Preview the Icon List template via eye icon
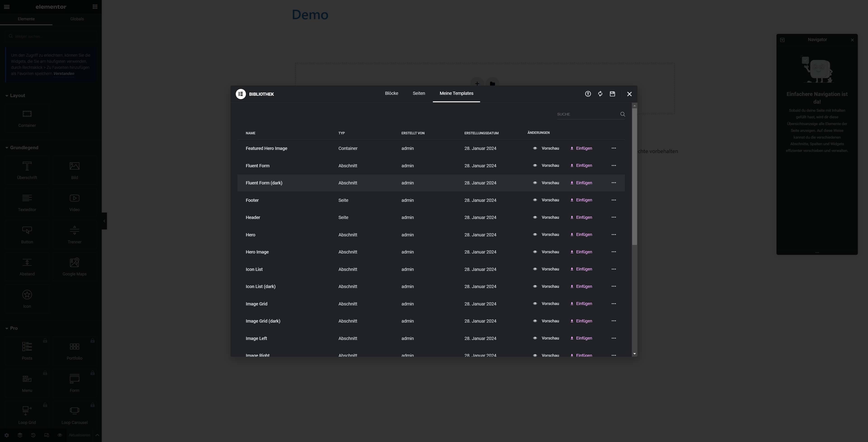This screenshot has width=868, height=442. coord(535,269)
